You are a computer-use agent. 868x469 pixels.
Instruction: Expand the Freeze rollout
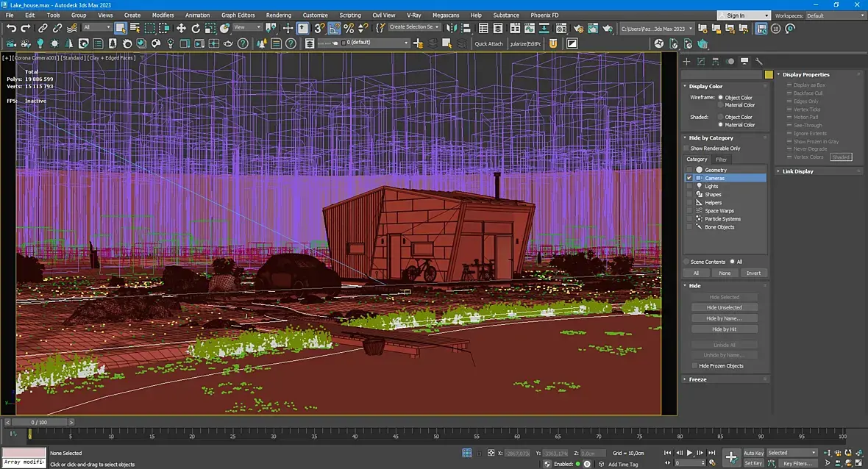[697, 379]
